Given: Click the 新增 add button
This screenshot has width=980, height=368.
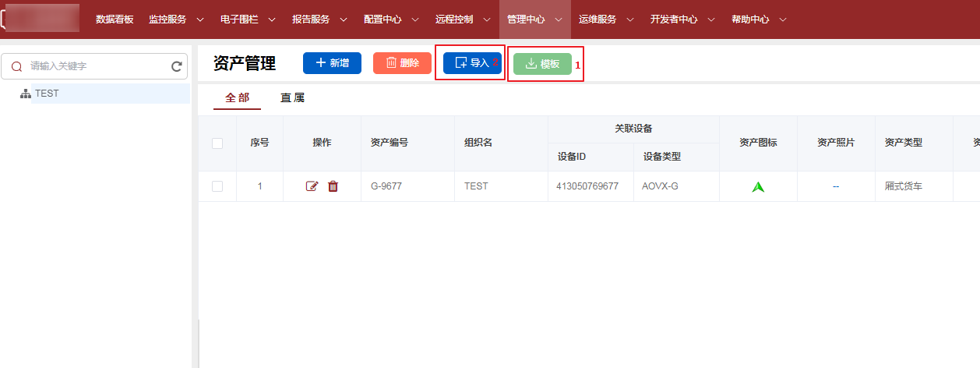Looking at the screenshot, I should click(x=332, y=63).
